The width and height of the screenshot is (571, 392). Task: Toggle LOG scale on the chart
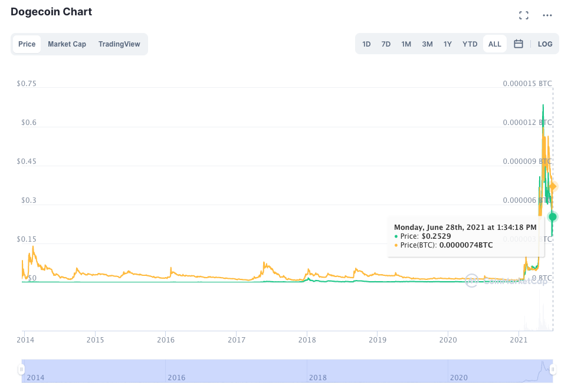click(545, 44)
